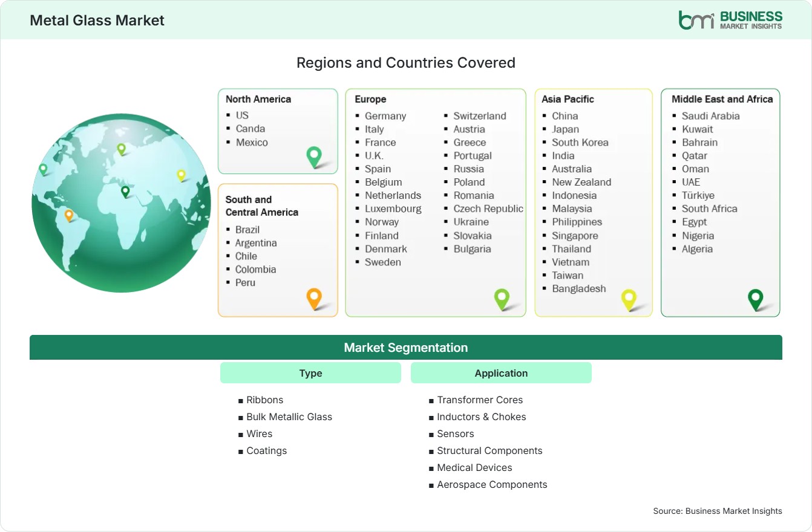Click Netherlands in Europe list

393,195
